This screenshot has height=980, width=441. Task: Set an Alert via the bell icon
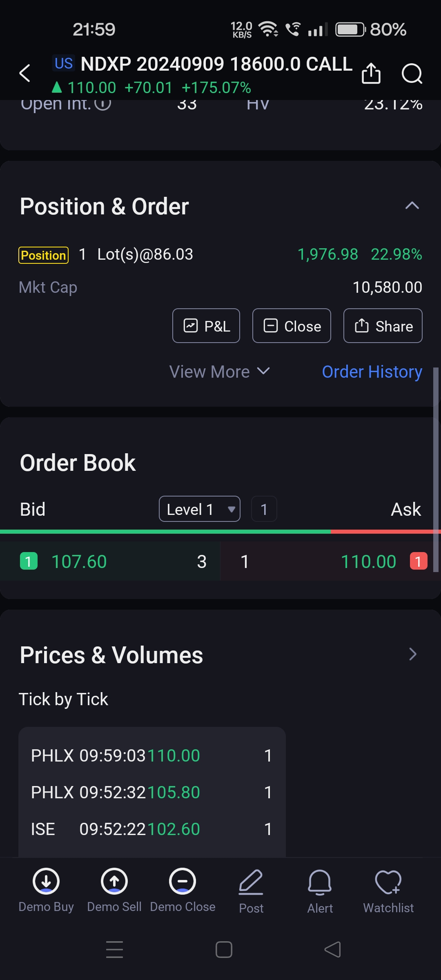[x=320, y=882]
